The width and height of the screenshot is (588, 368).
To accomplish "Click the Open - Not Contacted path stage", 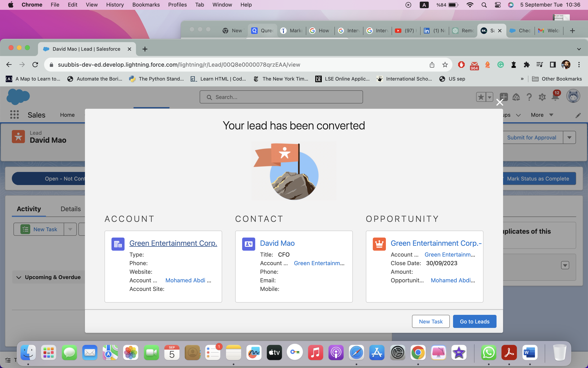I will (x=49, y=179).
